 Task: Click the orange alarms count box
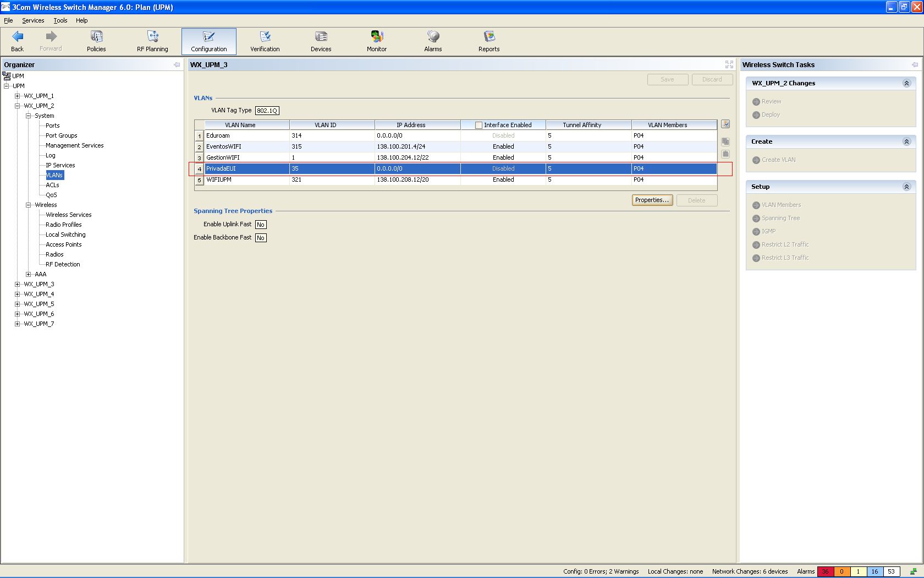click(x=842, y=571)
